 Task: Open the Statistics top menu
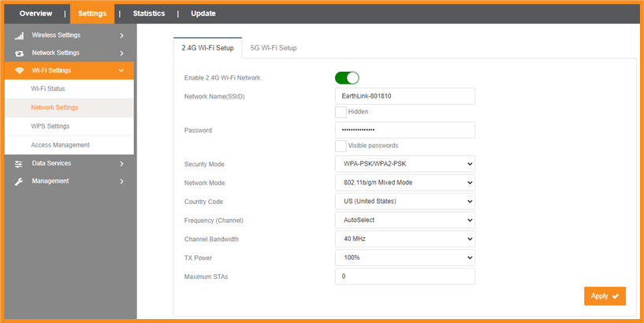coord(149,13)
